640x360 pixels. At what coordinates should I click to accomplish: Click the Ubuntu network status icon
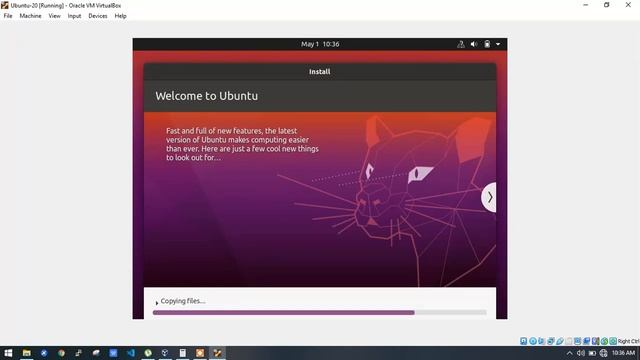461,44
